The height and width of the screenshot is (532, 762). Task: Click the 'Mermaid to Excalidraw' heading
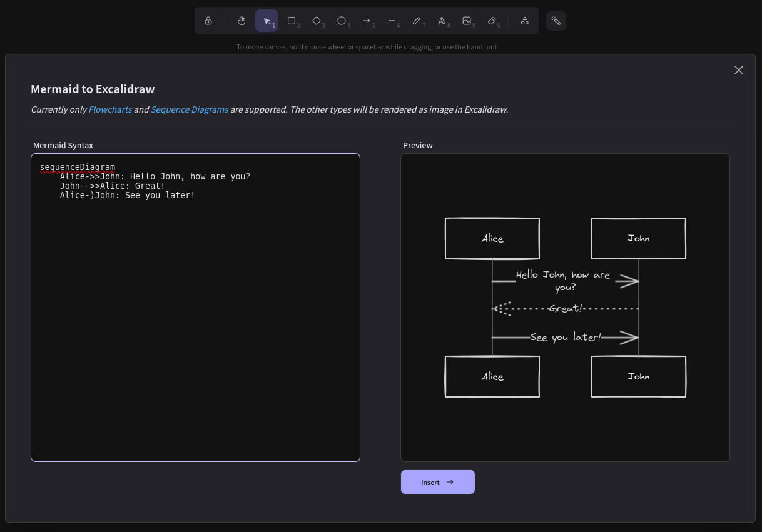[x=93, y=89]
